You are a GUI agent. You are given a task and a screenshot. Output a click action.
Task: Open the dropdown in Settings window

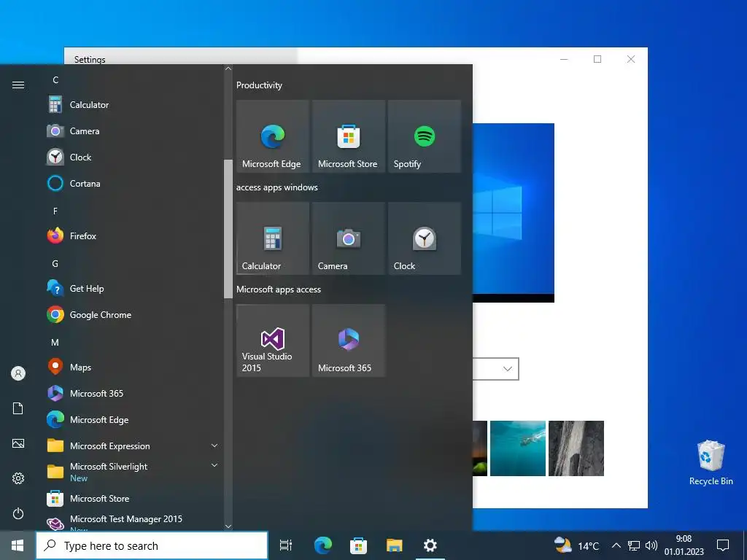495,369
